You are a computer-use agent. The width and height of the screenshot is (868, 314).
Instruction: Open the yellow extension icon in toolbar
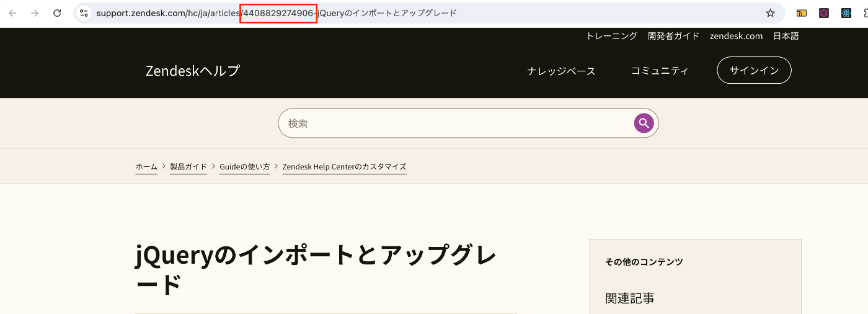tap(802, 13)
